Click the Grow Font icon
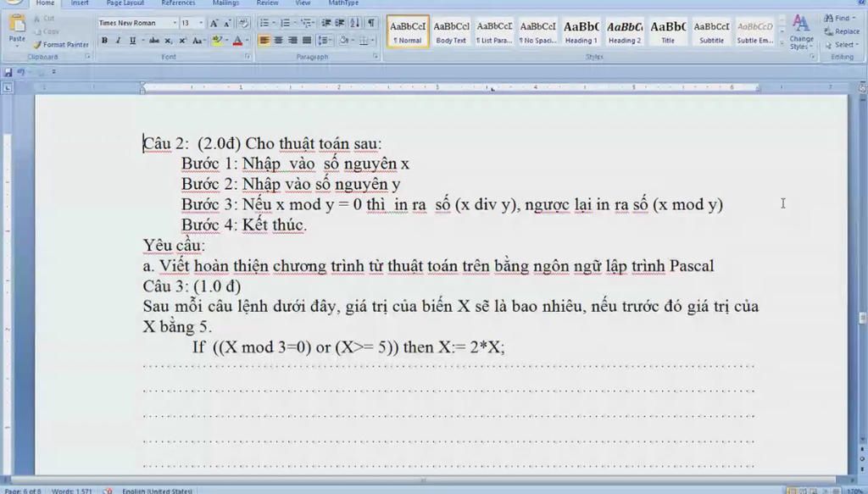The width and height of the screenshot is (868, 494). (214, 23)
